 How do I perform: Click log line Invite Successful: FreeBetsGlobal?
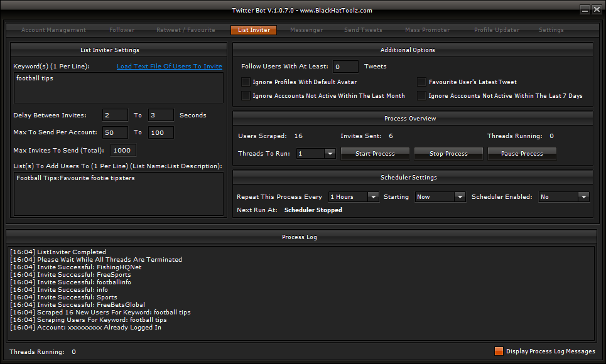(77, 305)
